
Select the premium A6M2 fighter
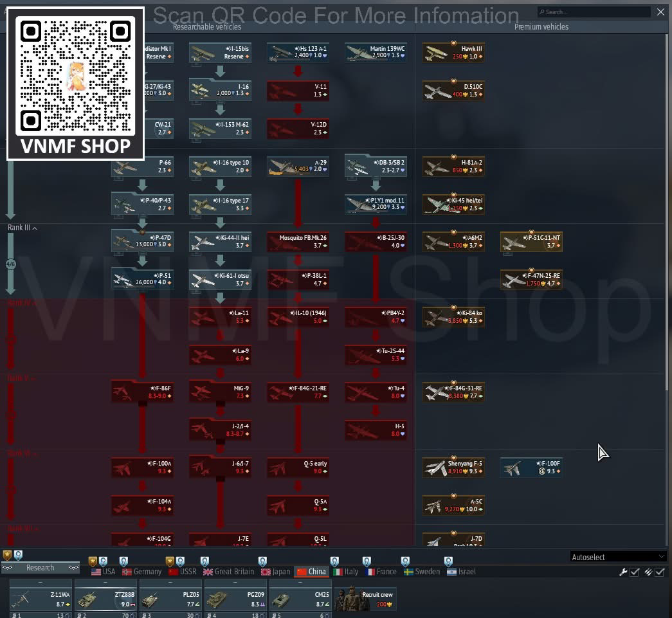pos(453,242)
